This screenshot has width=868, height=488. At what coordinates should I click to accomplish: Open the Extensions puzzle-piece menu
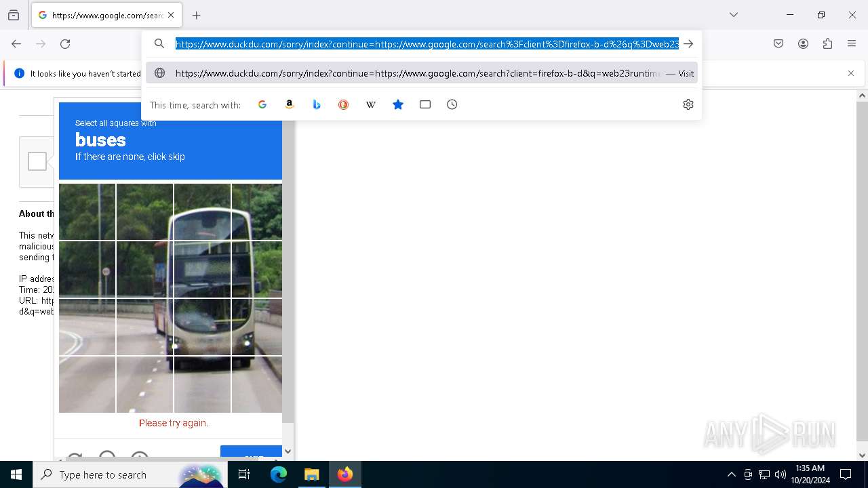coord(827,44)
